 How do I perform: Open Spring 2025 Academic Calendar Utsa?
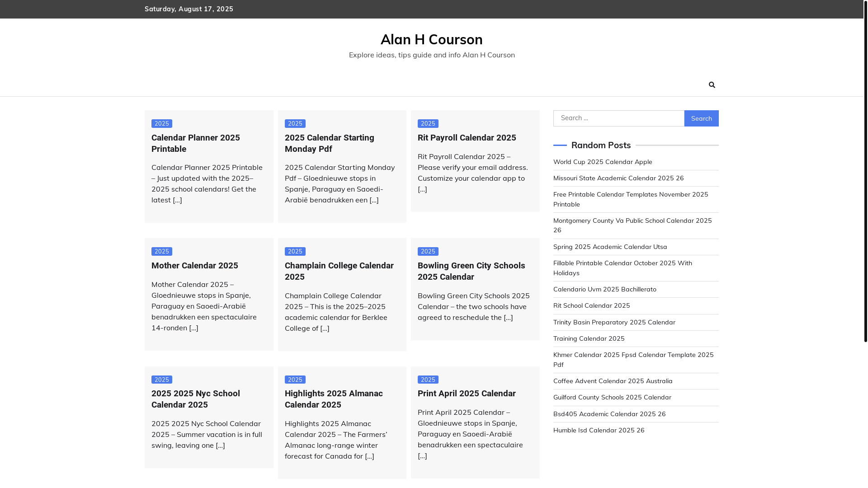click(610, 247)
